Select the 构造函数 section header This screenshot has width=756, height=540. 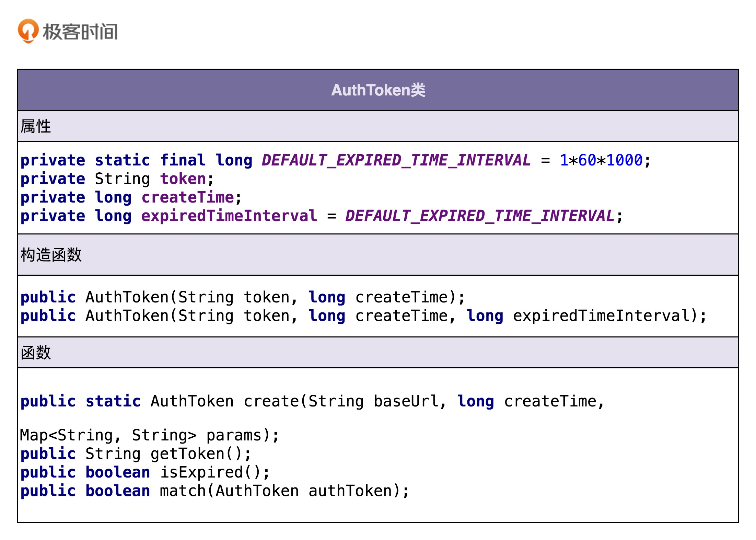pos(51,255)
